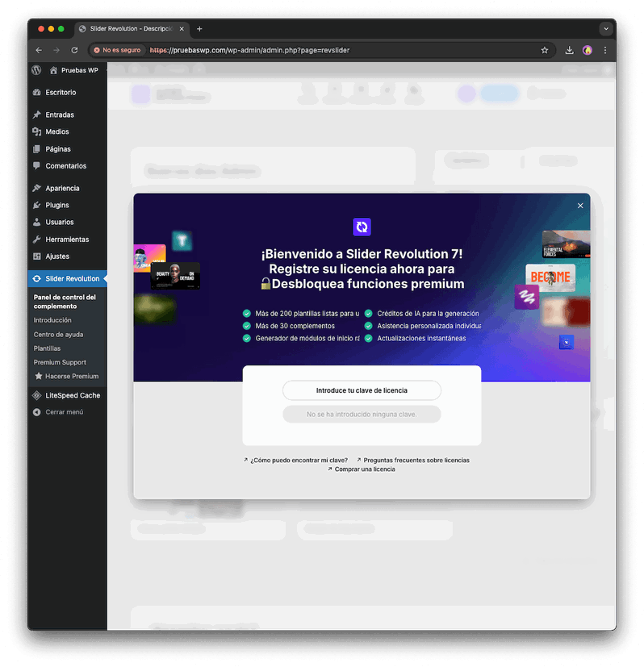Open Comentarios section
The height and width of the screenshot is (667, 644).
[x=66, y=166]
